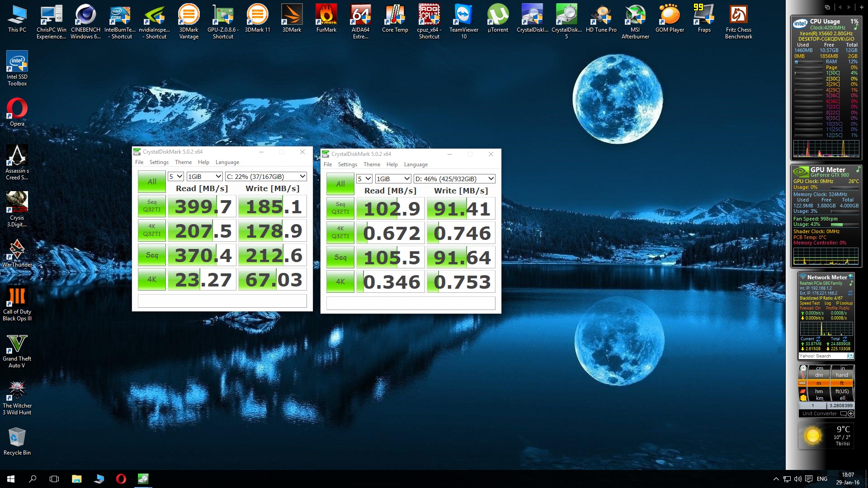Image resolution: width=868 pixels, height=488 pixels.
Task: Open the Theme menu in right CrystalDiskMark
Action: (372, 164)
